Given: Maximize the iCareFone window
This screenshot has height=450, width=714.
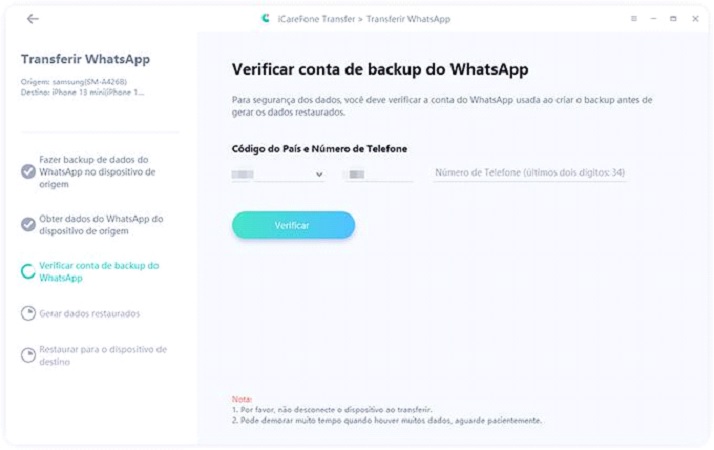Looking at the screenshot, I should [x=673, y=19].
